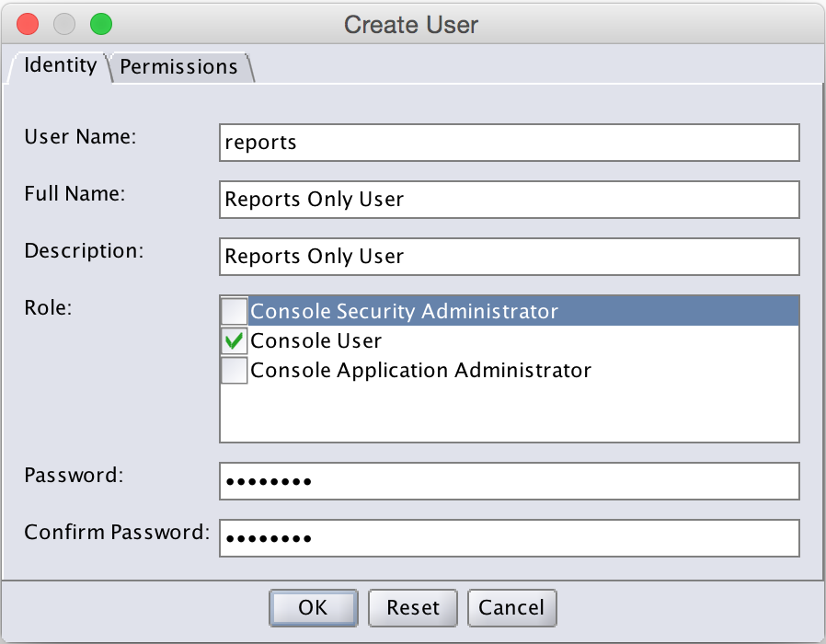Click the Reset button
Screen dimensions: 826x644
point(413,607)
